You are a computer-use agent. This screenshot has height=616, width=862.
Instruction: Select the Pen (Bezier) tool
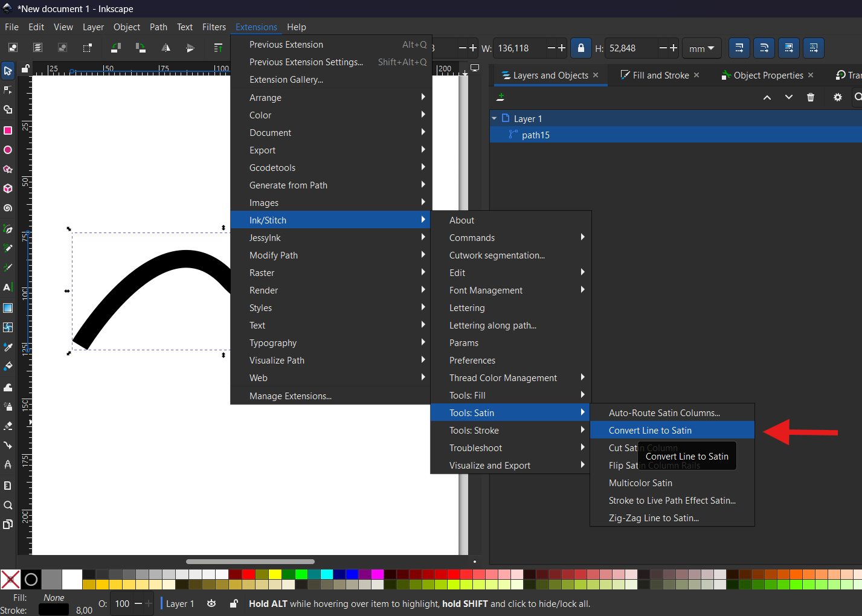coord(8,229)
